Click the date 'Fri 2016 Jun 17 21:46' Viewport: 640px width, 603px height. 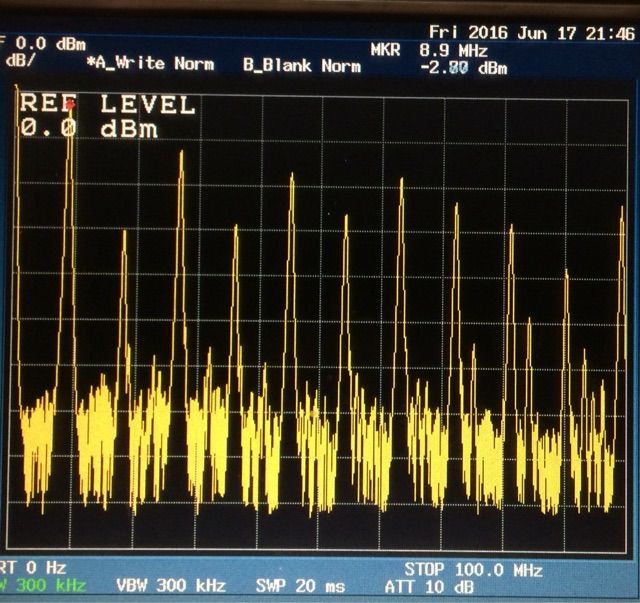[532, 33]
